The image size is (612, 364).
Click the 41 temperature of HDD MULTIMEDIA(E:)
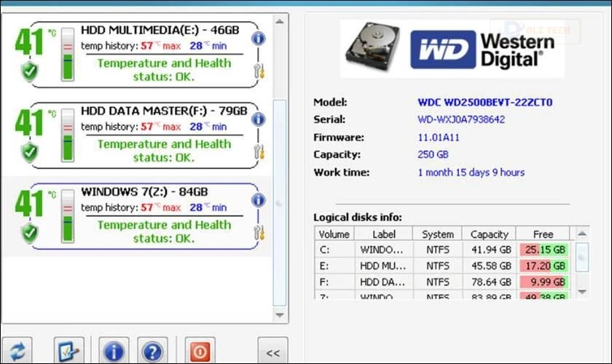point(29,42)
